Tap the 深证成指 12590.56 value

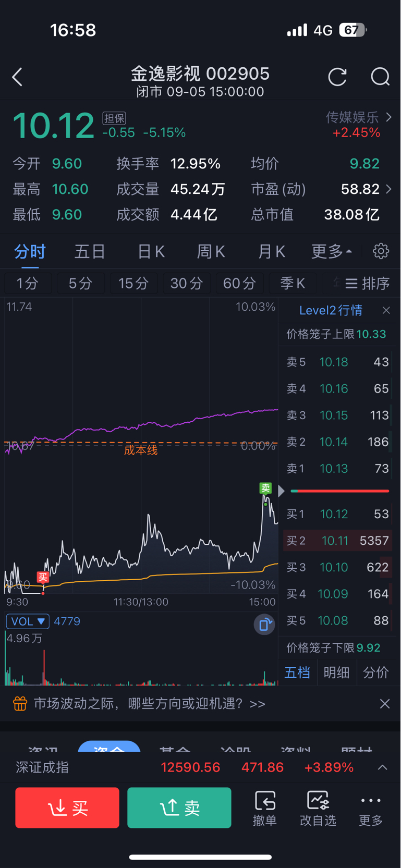(190, 767)
